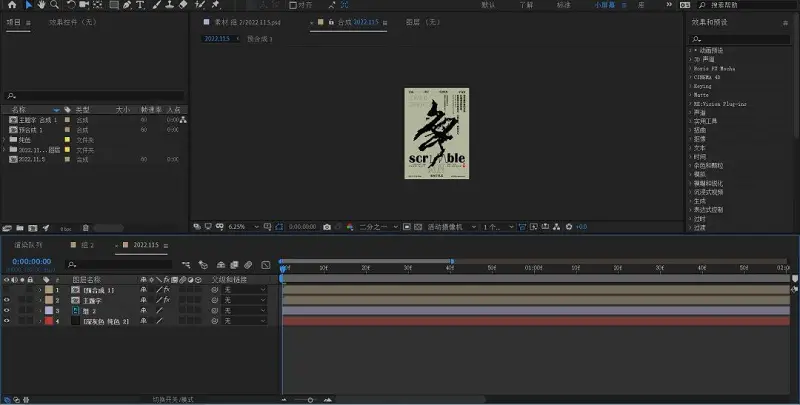Select the Rotation tool
This screenshot has height=405, width=800.
71,5
